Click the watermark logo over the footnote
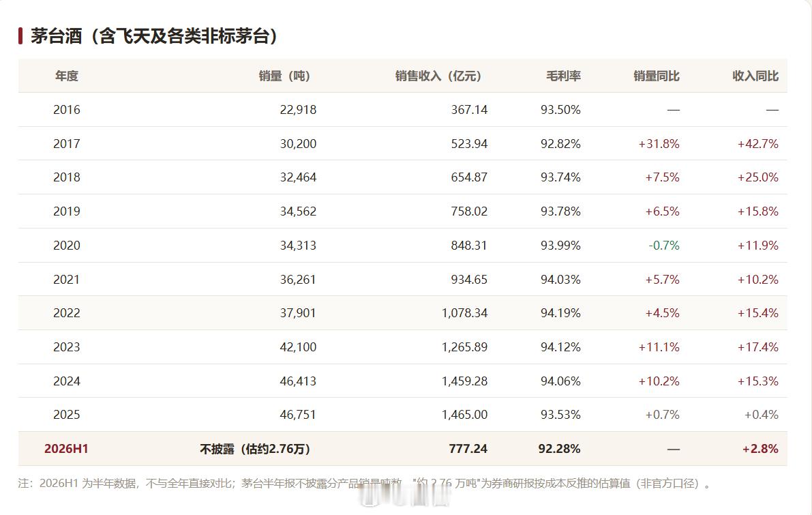Image resolution: width=812 pixels, height=515 pixels. (406, 496)
